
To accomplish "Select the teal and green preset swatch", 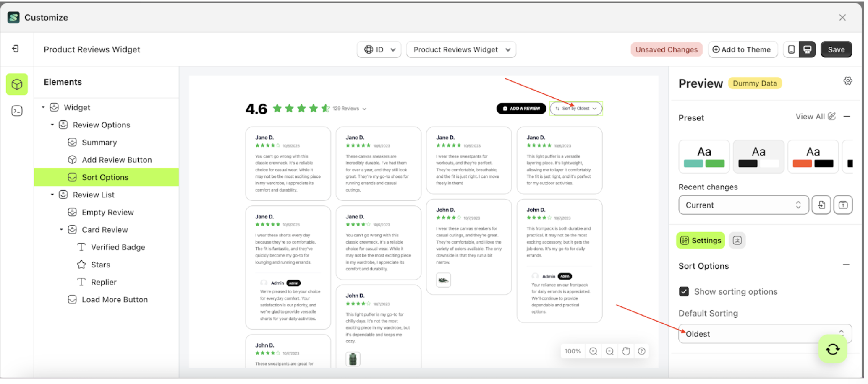I will point(704,156).
